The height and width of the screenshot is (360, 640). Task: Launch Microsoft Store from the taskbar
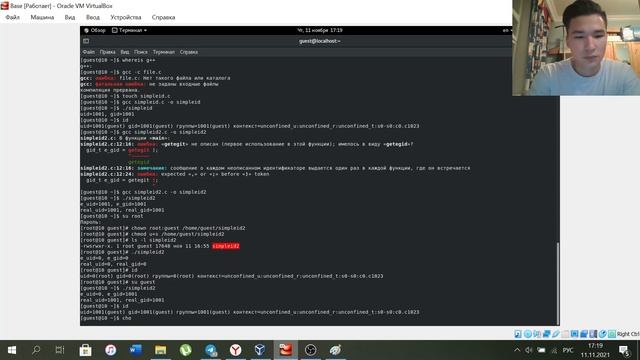pos(85,350)
